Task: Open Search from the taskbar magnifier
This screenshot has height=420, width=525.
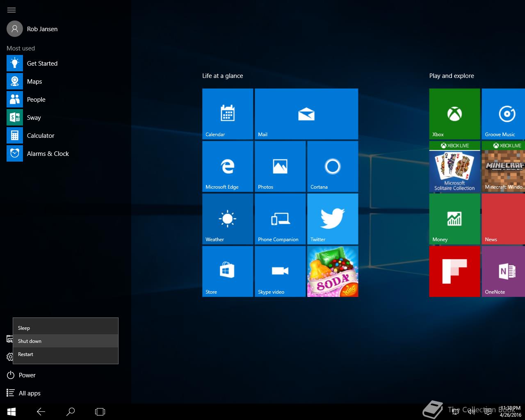Action: pyautogui.click(x=71, y=412)
